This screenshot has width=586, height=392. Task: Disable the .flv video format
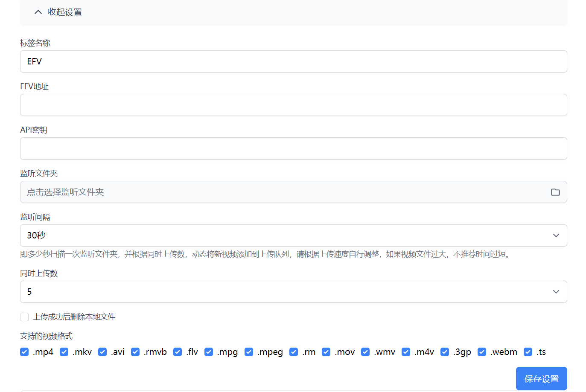click(178, 352)
